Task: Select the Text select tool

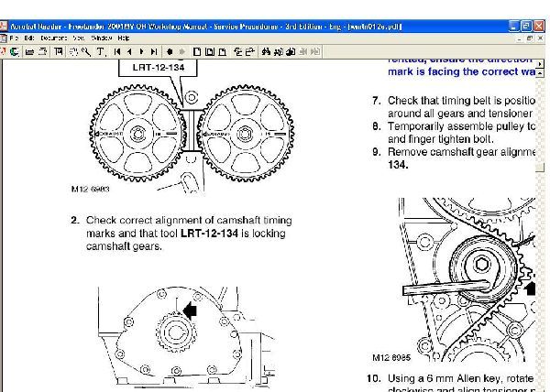Action: pyautogui.click(x=101, y=52)
